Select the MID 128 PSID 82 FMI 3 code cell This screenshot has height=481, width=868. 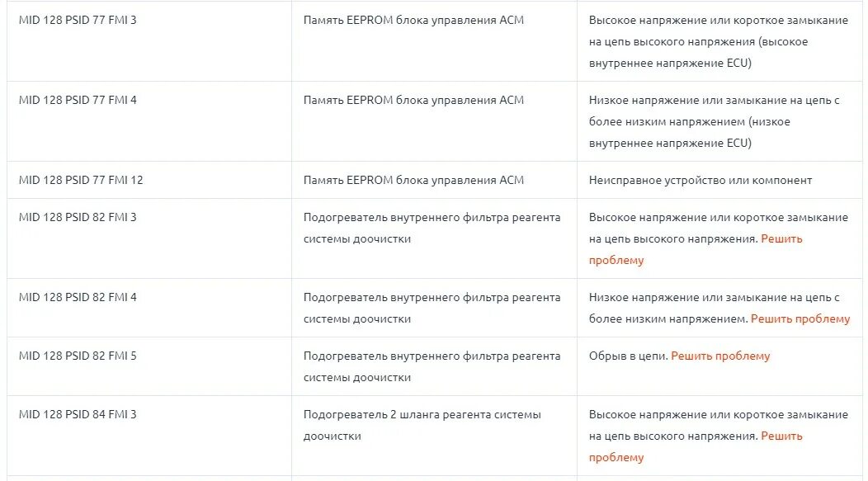pyautogui.click(x=78, y=218)
